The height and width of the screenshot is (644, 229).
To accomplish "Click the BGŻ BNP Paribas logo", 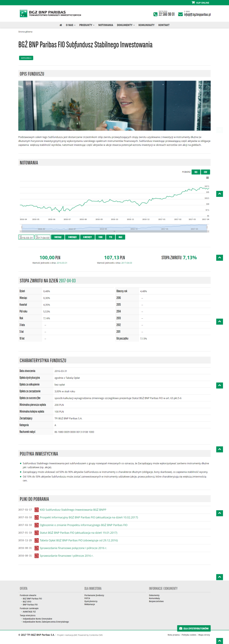I will click(50, 13).
